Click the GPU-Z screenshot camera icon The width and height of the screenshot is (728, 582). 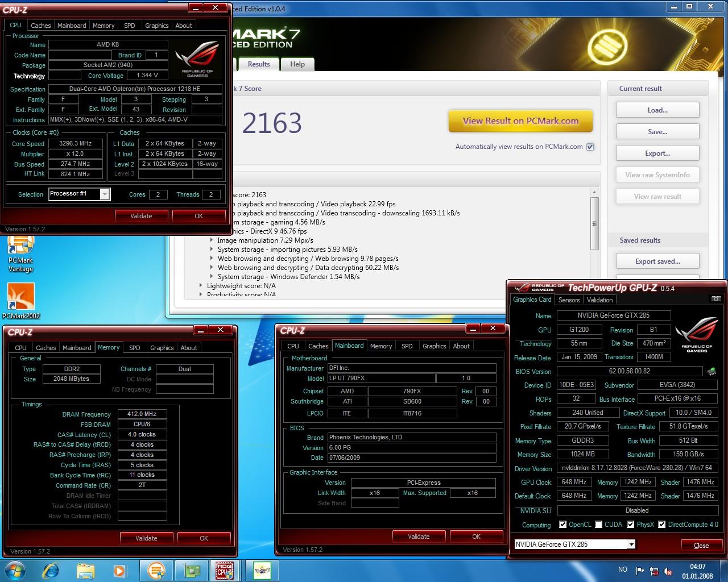click(x=716, y=299)
